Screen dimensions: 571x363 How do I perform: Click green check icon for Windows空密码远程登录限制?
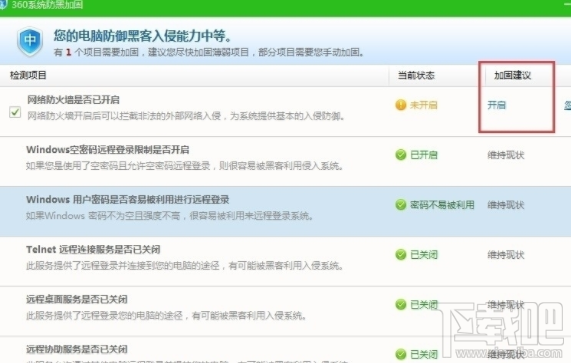click(x=401, y=155)
